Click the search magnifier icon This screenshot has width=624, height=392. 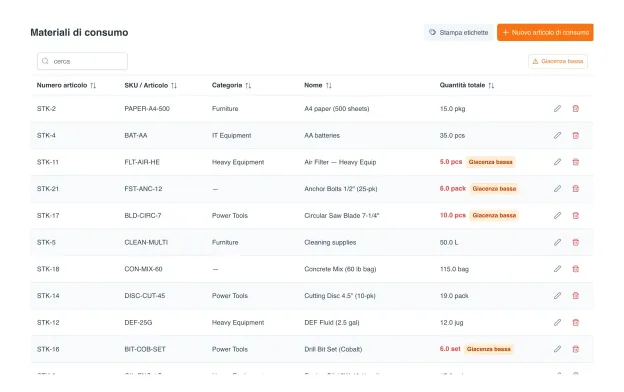click(x=45, y=61)
